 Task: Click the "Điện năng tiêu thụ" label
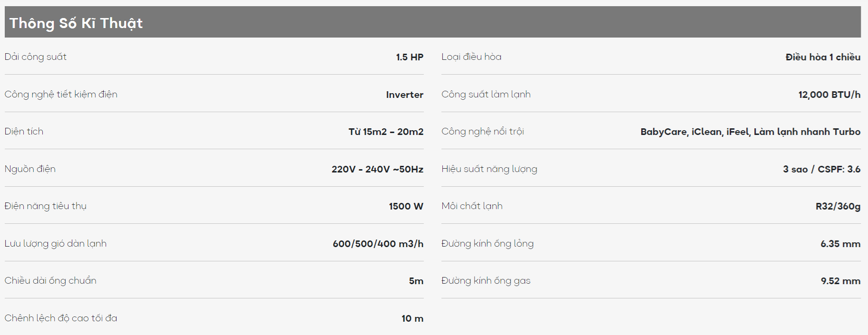46,206
